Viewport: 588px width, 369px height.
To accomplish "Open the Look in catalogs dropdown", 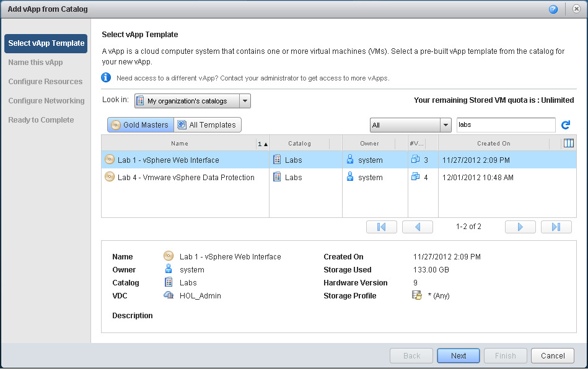I will tap(192, 101).
